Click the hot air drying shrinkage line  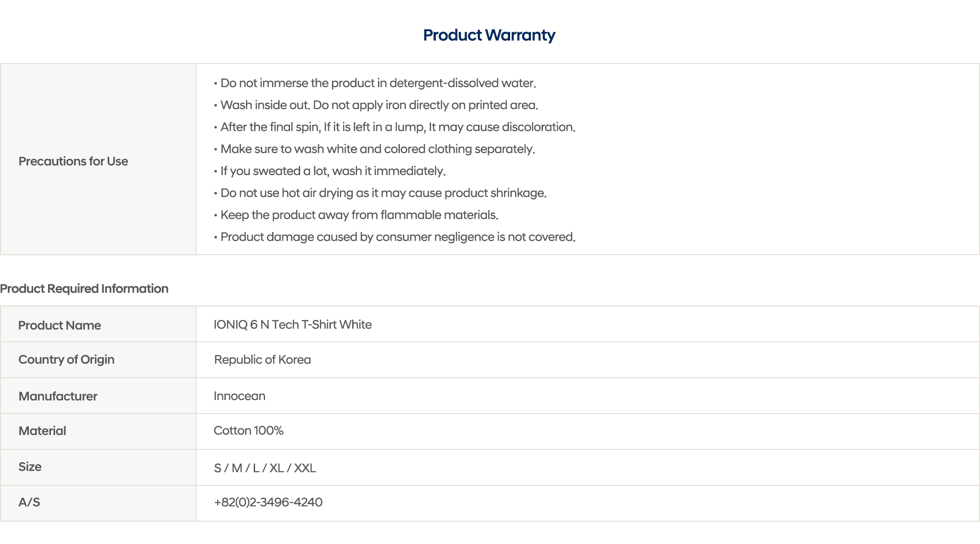tap(383, 193)
